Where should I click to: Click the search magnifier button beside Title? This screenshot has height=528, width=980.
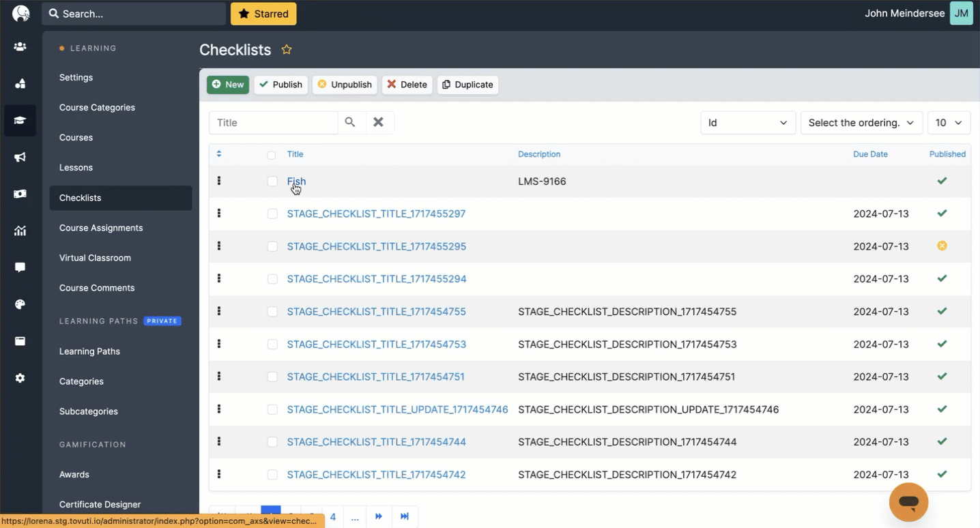coord(350,122)
